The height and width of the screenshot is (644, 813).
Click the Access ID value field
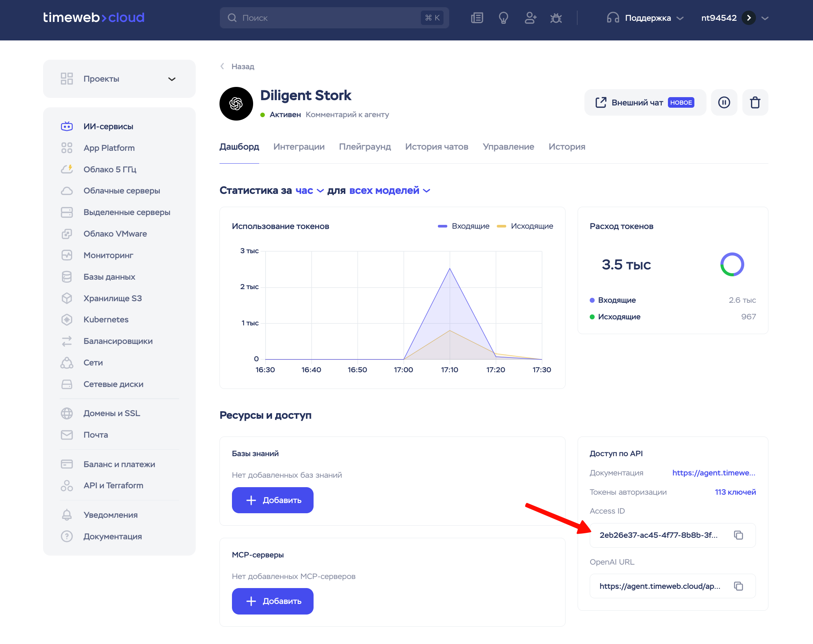pos(672,535)
